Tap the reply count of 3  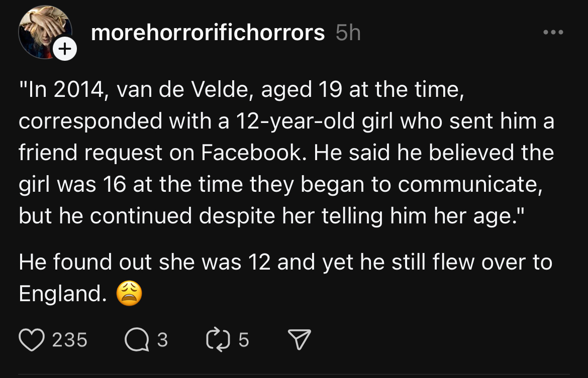[162, 340]
